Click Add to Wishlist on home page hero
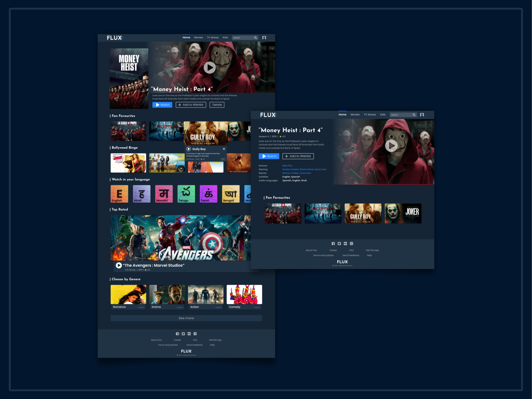532x399 pixels. pyautogui.click(x=191, y=105)
